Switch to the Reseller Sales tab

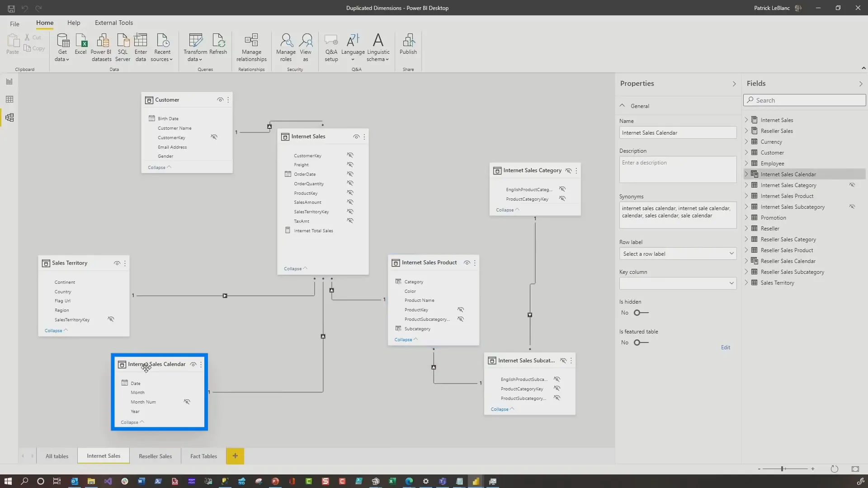155,456
